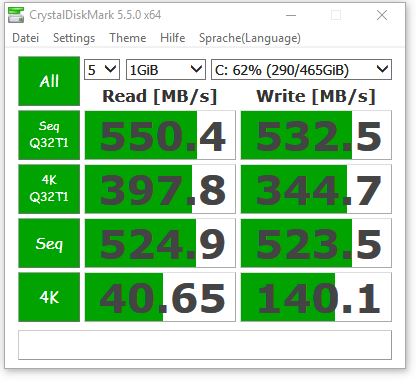Click the empty comment field at bottom
The height and width of the screenshot is (386, 416).
pyautogui.click(x=205, y=345)
